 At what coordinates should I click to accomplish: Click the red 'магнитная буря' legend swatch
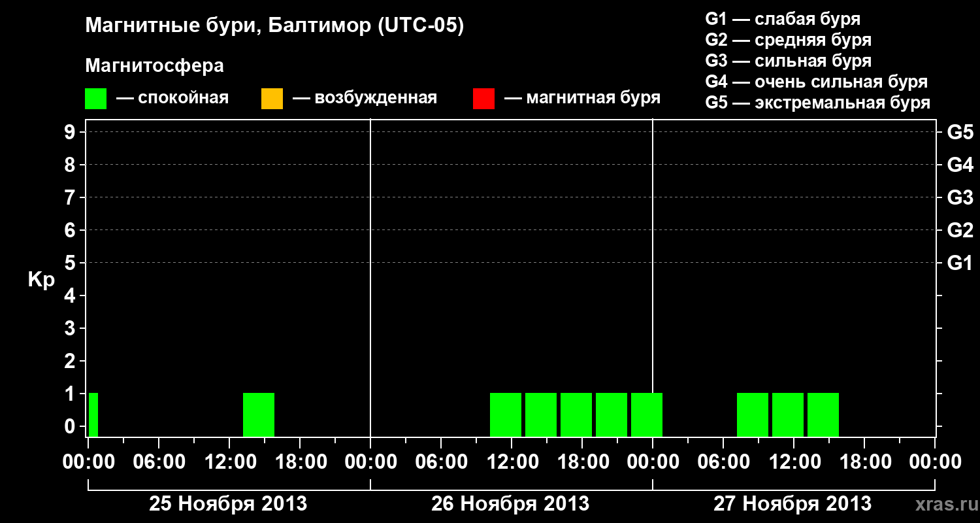tap(483, 98)
